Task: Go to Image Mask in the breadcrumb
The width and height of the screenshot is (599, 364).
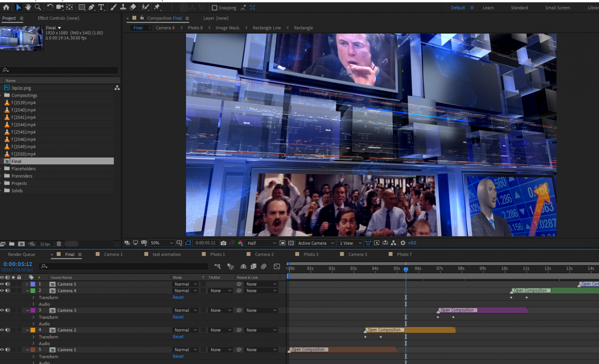Action: point(227,28)
